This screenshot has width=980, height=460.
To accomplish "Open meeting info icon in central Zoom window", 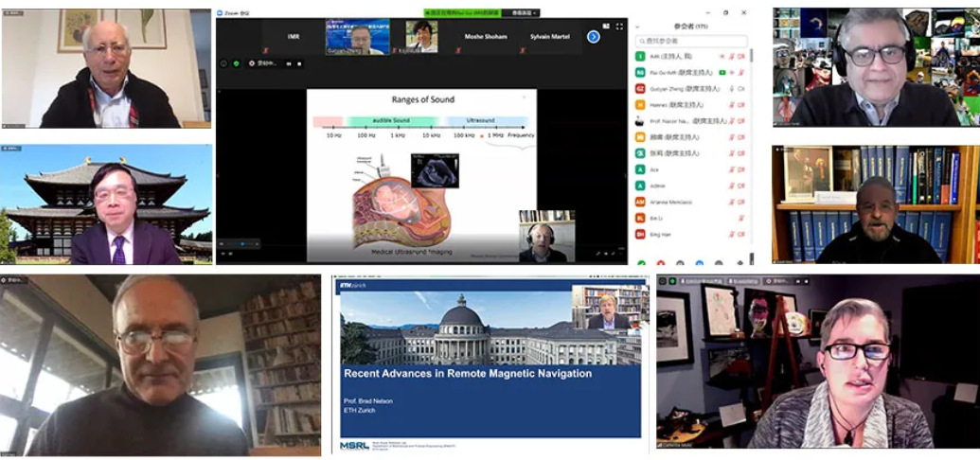I will point(223,63).
